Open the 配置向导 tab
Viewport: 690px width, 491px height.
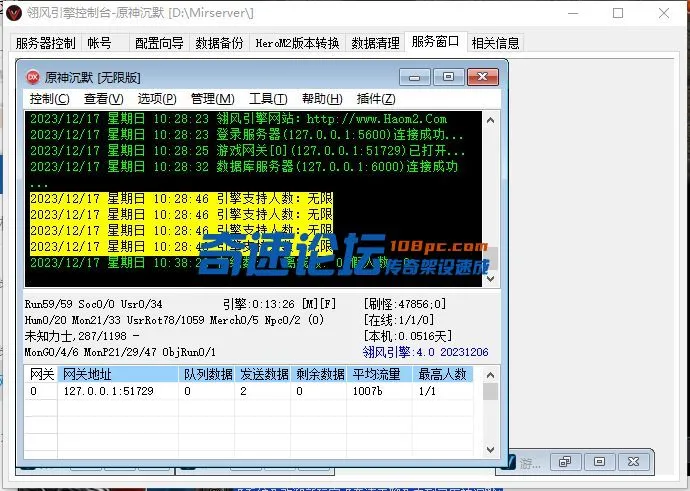point(159,43)
